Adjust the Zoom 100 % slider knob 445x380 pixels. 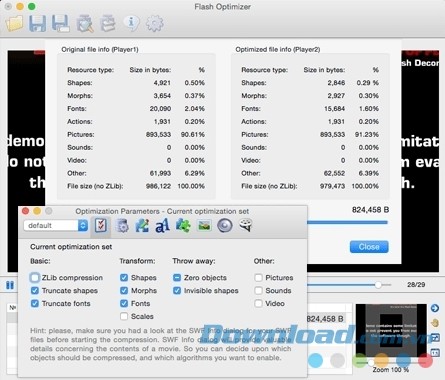pyautogui.click(x=371, y=362)
